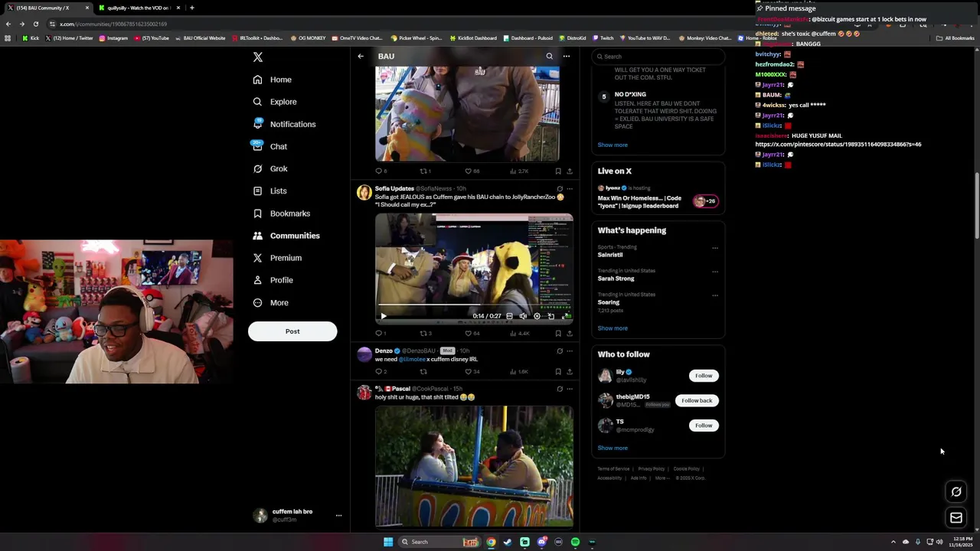
Task: Show more under What's happening
Action: (612, 328)
